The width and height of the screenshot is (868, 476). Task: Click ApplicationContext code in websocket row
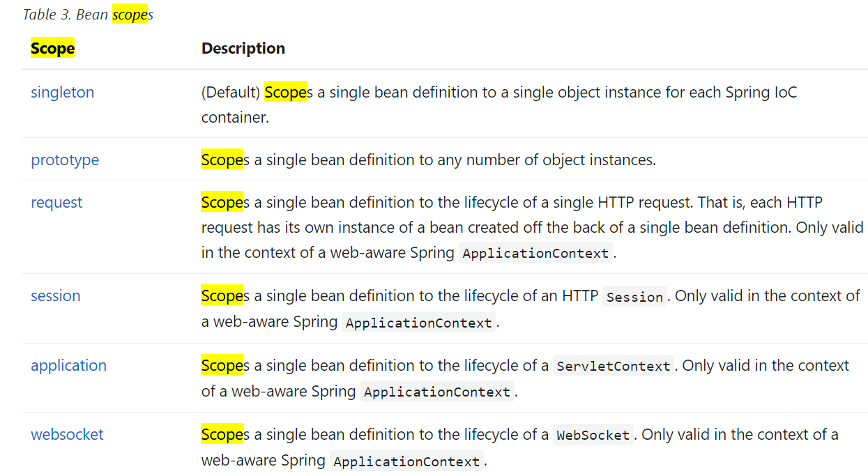[406, 462]
